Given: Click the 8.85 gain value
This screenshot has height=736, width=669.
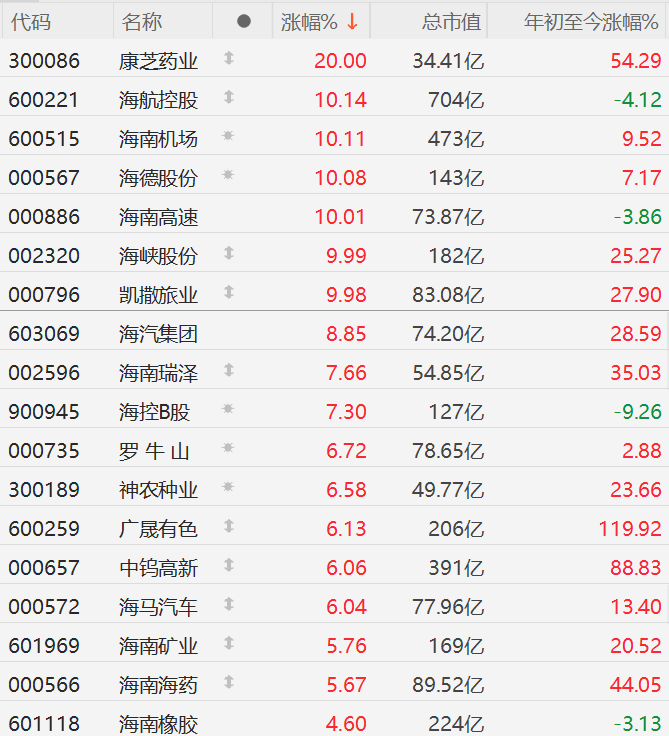Looking at the screenshot, I should (x=346, y=334).
